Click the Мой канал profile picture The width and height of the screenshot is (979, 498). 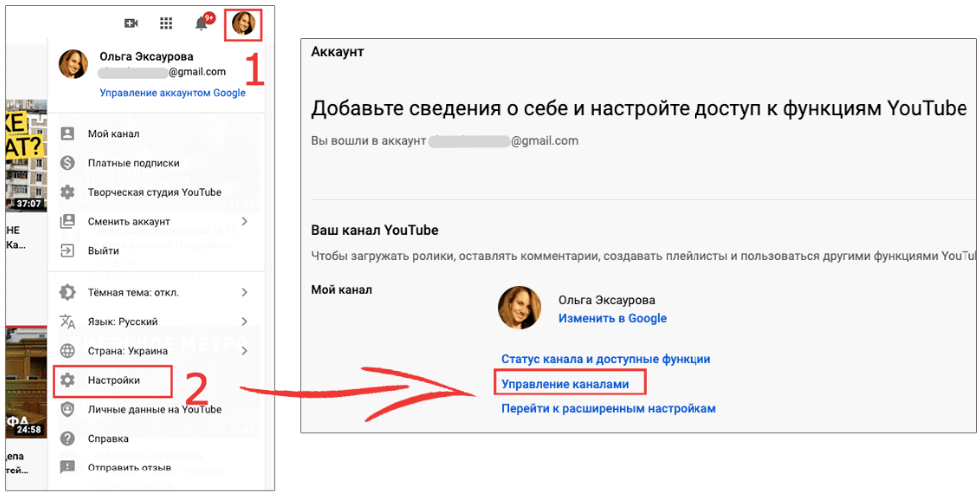(519, 308)
